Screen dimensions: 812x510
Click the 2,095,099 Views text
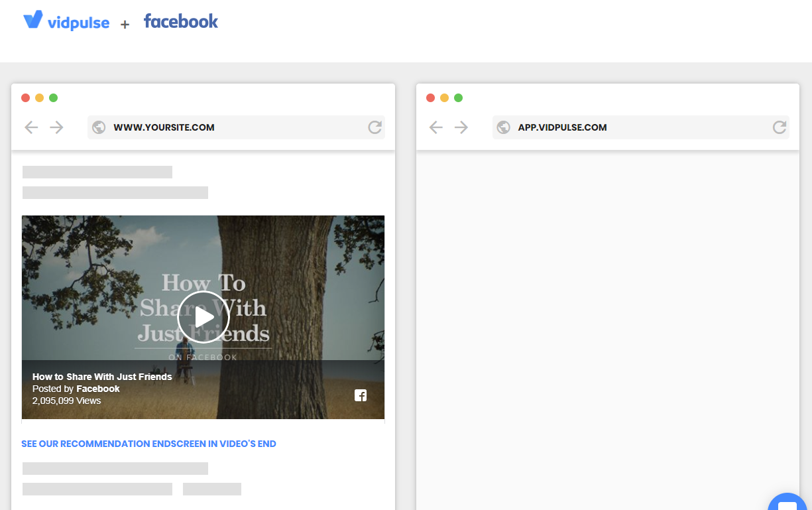pos(66,401)
